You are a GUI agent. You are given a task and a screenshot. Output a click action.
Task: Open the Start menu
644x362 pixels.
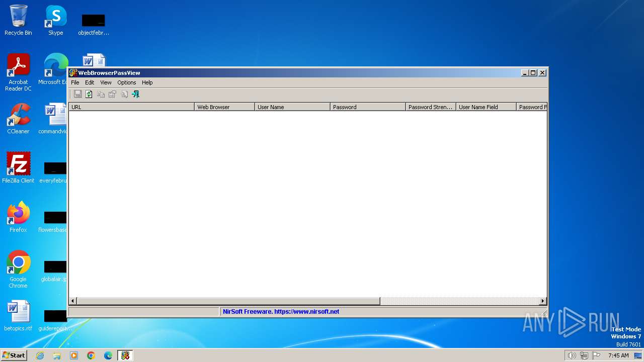click(x=14, y=355)
